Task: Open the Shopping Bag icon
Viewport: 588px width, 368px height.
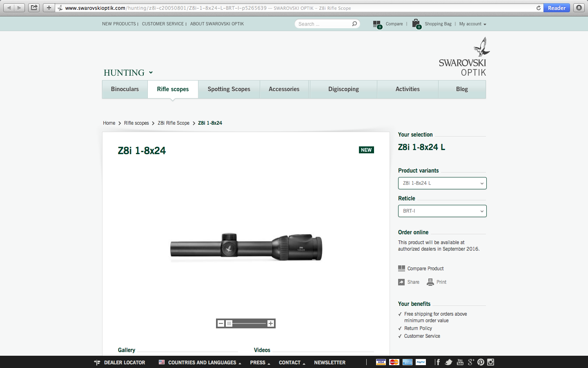Action: [x=416, y=24]
